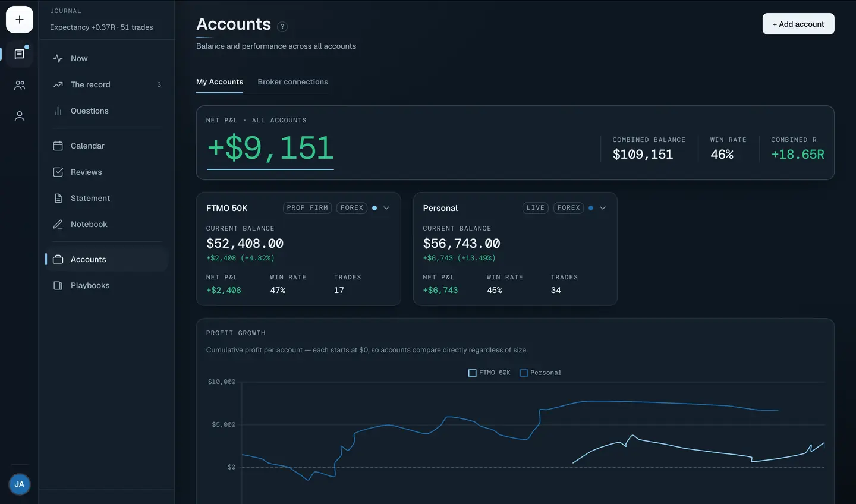This screenshot has width=856, height=504.
Task: Click the +18.65R combined R value
Action: [x=798, y=155]
